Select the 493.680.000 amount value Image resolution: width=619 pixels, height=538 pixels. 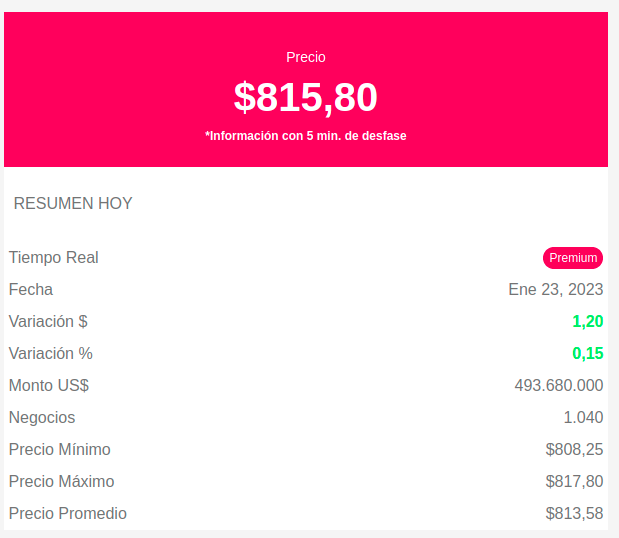coord(559,386)
